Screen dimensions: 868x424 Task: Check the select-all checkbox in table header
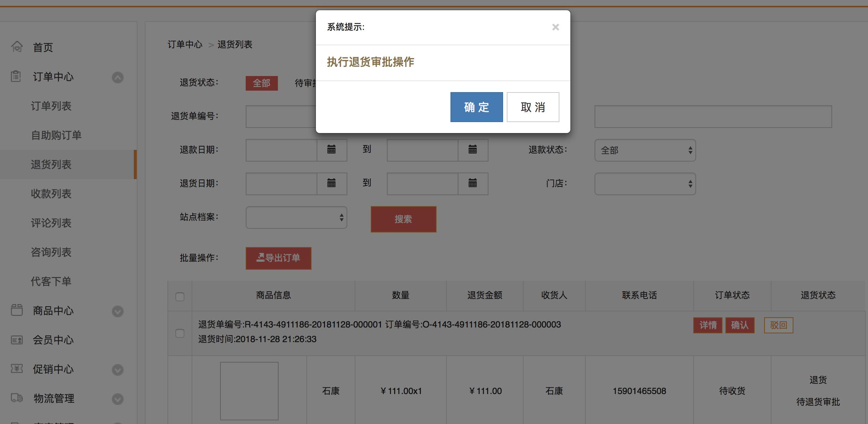pos(180,298)
